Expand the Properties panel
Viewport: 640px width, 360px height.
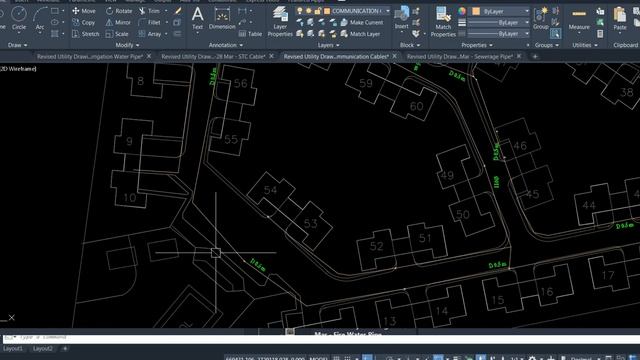click(x=477, y=45)
